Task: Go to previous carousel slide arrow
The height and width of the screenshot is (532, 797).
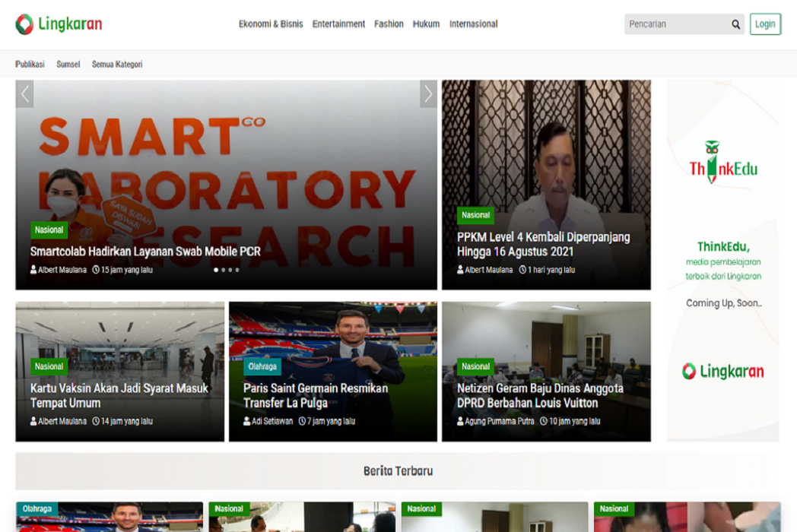Action: pos(24,94)
